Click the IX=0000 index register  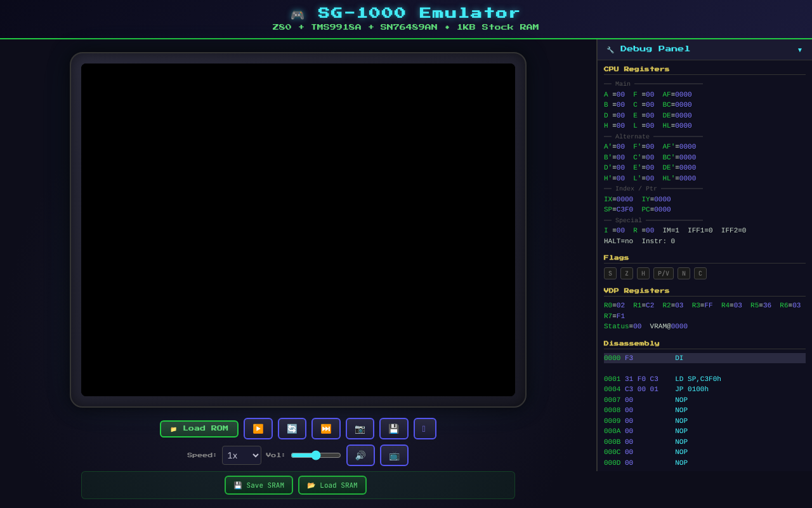coord(619,199)
